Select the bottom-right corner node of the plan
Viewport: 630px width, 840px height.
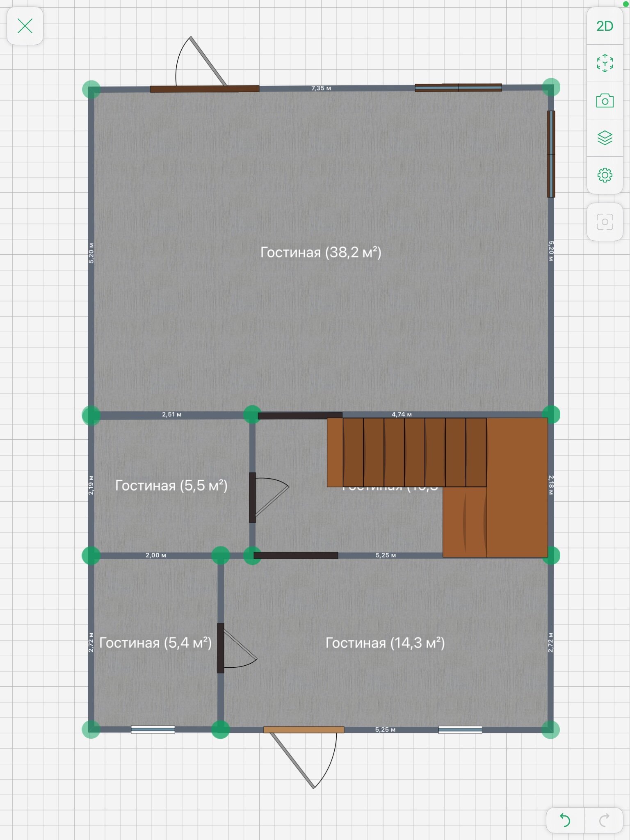tap(551, 729)
